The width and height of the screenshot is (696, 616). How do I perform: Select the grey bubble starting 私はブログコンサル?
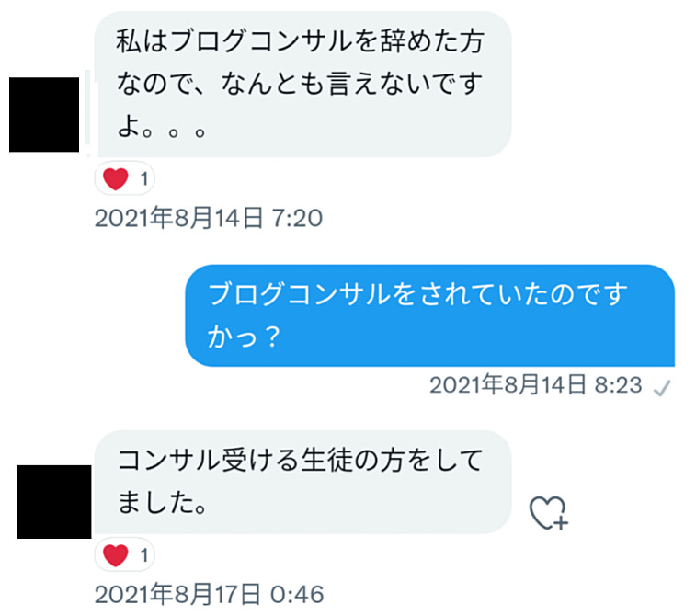pos(303,85)
